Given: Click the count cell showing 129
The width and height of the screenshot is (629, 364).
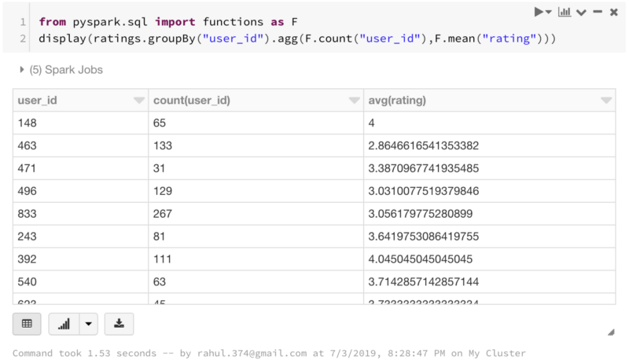Looking at the screenshot, I should coord(164,192).
